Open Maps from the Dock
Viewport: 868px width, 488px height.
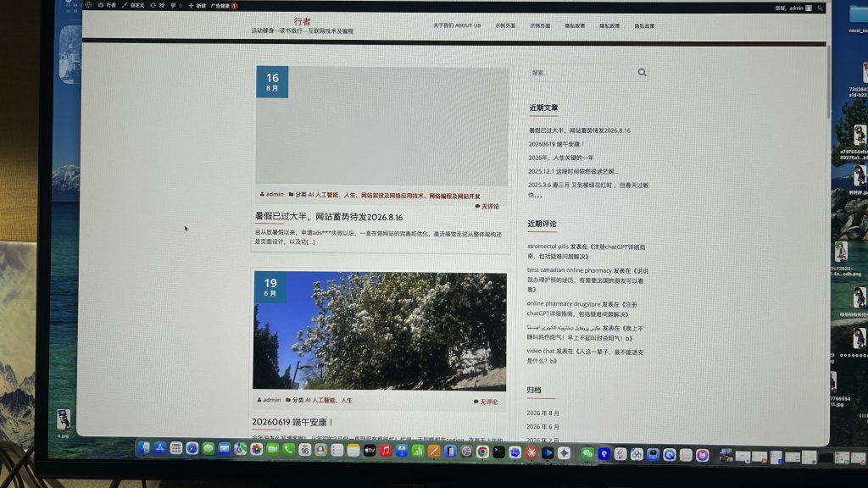pos(240,449)
